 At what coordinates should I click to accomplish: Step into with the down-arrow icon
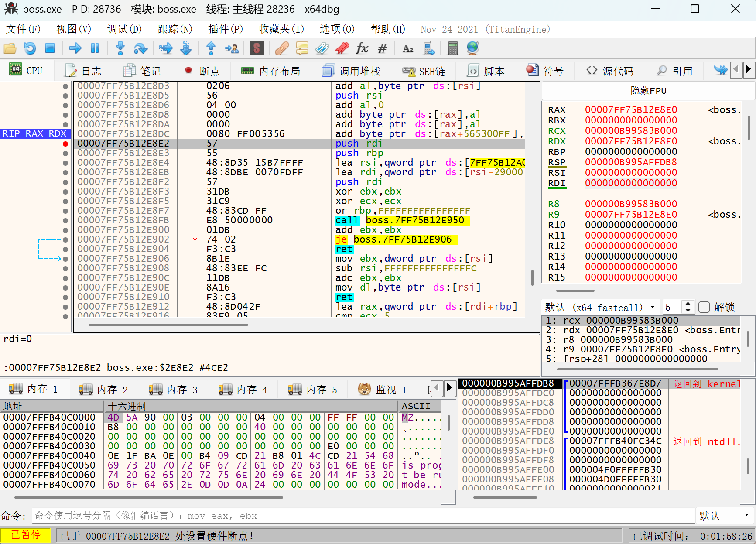pos(120,48)
